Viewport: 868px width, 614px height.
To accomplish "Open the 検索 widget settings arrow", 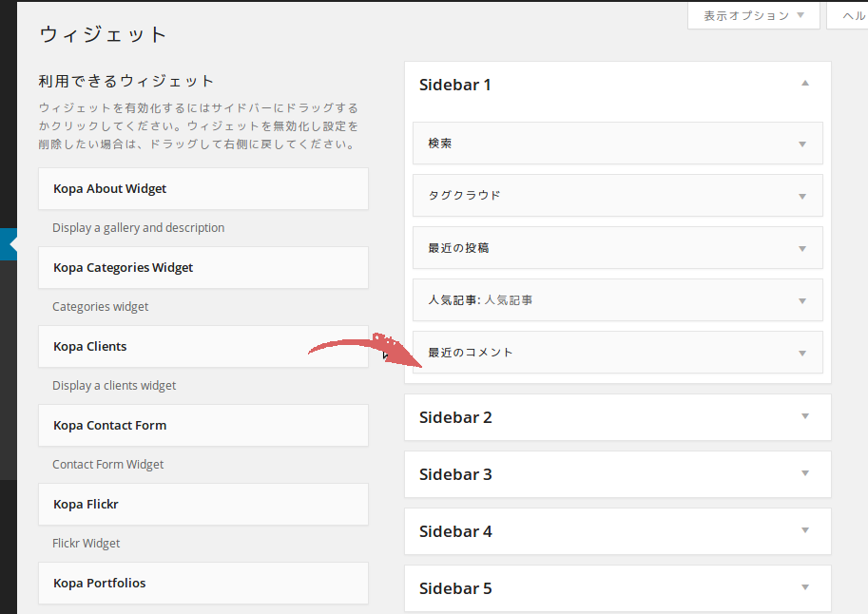I will [x=802, y=144].
